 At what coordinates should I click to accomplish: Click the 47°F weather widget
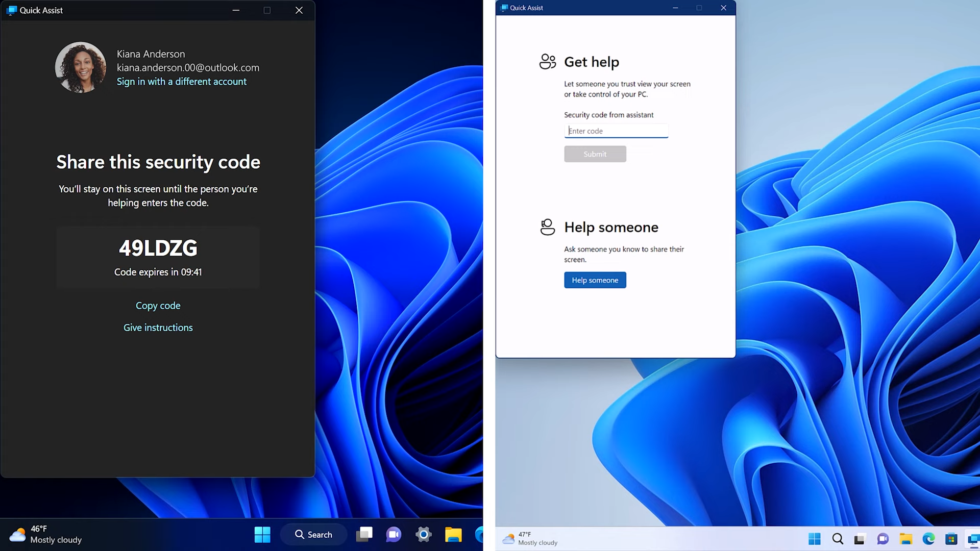click(531, 539)
